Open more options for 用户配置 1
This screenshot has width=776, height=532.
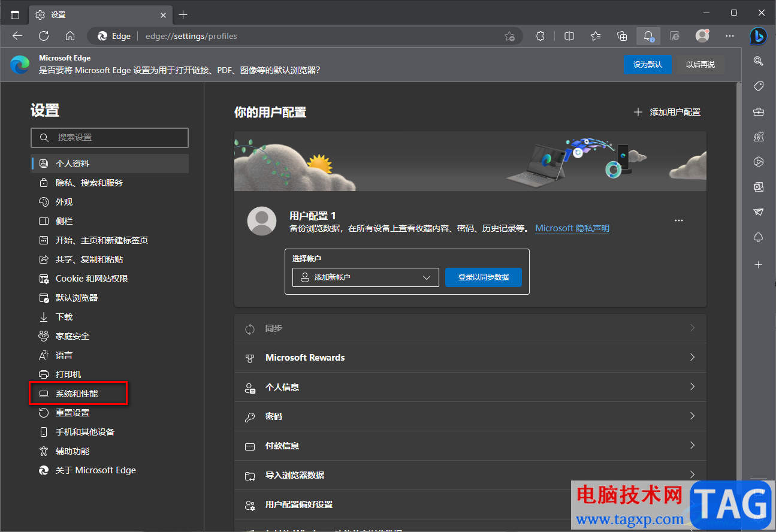679,220
